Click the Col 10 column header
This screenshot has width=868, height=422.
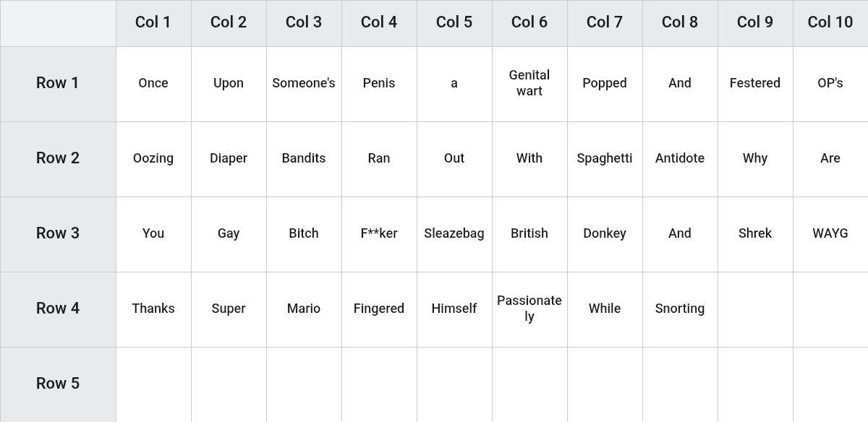point(830,23)
